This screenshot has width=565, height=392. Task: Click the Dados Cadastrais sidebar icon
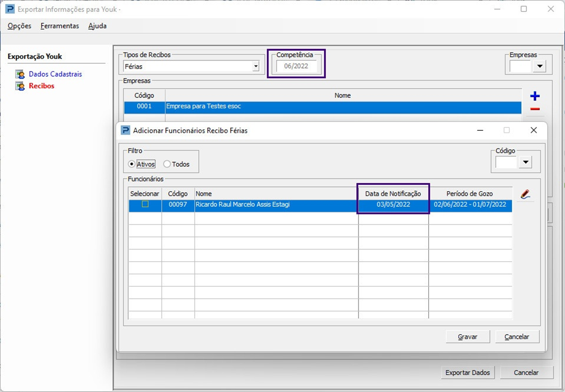point(20,74)
